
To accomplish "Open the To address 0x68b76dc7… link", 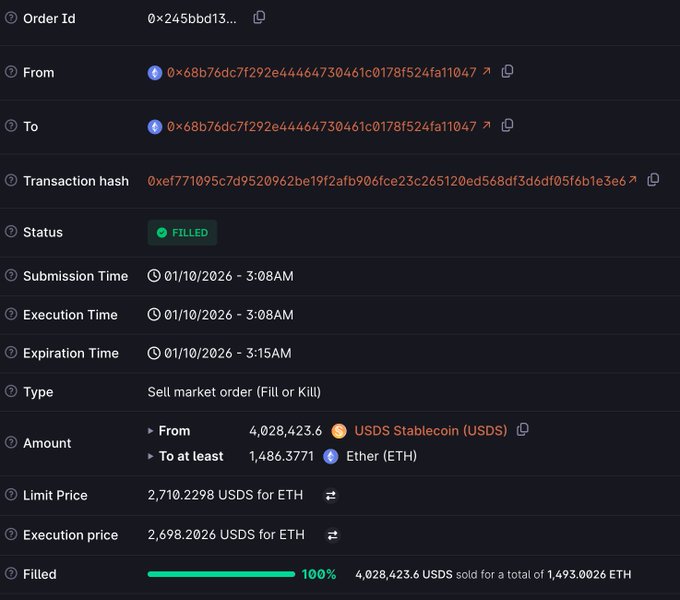I will [x=322, y=127].
